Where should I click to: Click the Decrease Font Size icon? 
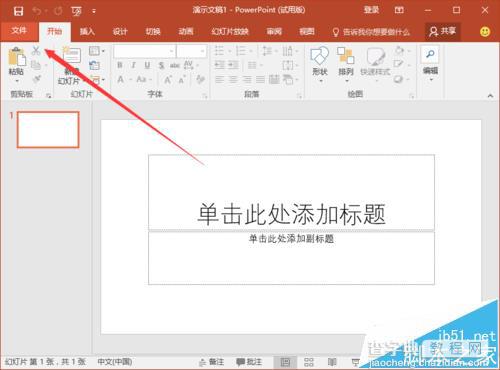point(182,80)
